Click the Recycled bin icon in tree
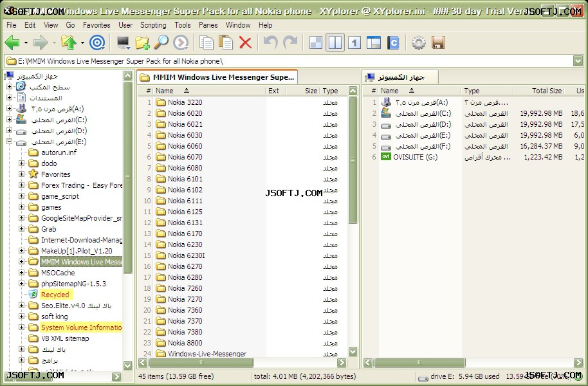 coord(33,295)
